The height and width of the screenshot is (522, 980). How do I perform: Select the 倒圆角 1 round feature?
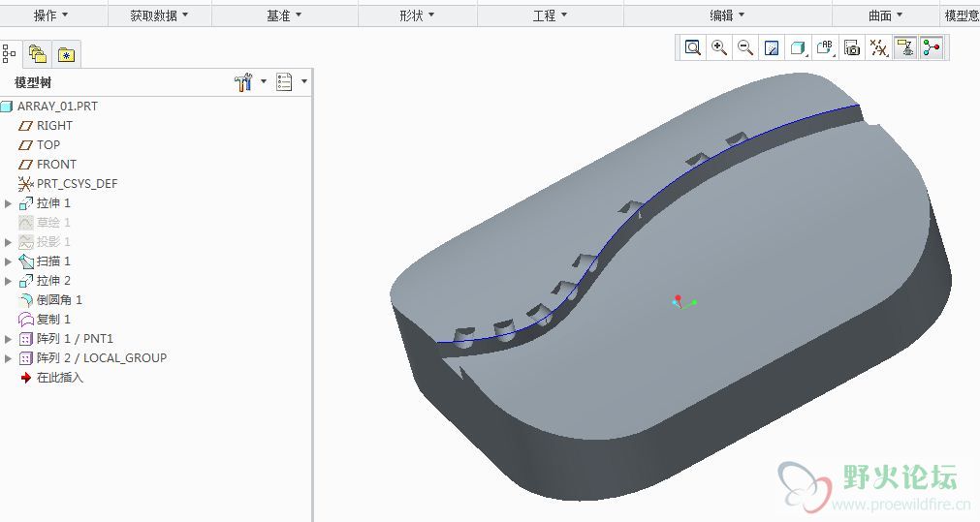click(x=59, y=299)
